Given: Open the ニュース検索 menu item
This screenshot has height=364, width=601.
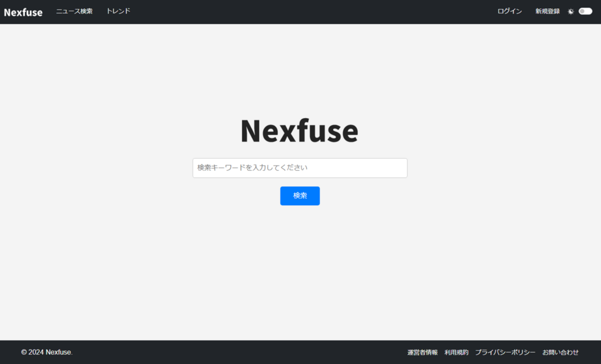Looking at the screenshot, I should coord(74,11).
